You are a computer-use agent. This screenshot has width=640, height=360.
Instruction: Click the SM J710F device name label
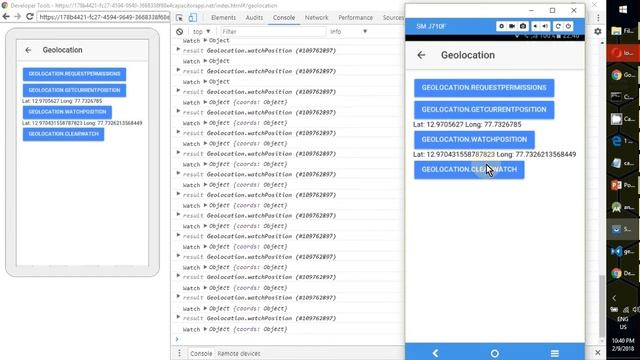point(431,27)
